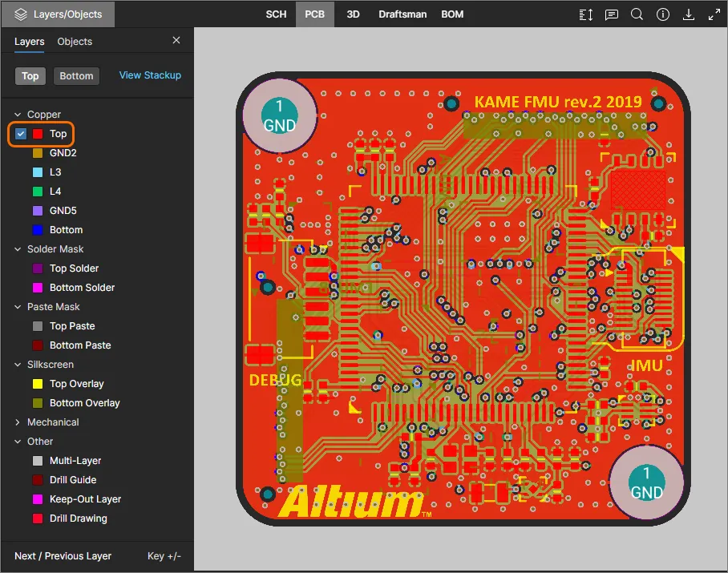Click the L4 green color swatch
This screenshot has width=728, height=573.
click(x=38, y=192)
